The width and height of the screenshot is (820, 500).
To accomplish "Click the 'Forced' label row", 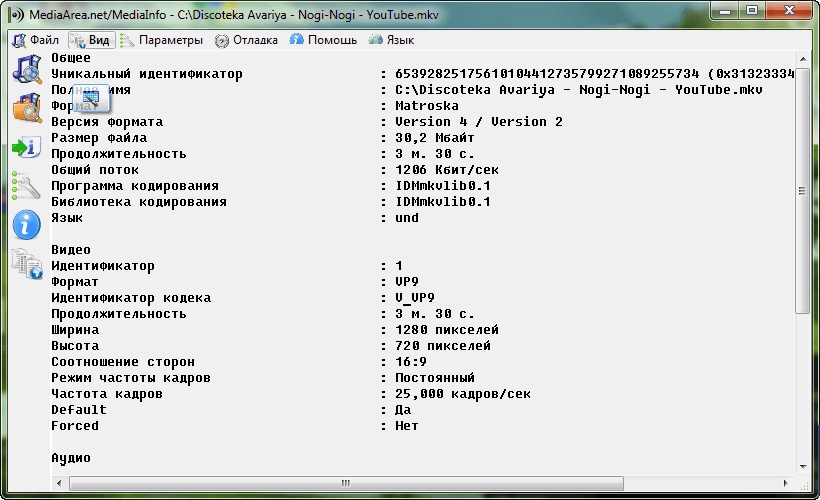I will click(x=75, y=426).
